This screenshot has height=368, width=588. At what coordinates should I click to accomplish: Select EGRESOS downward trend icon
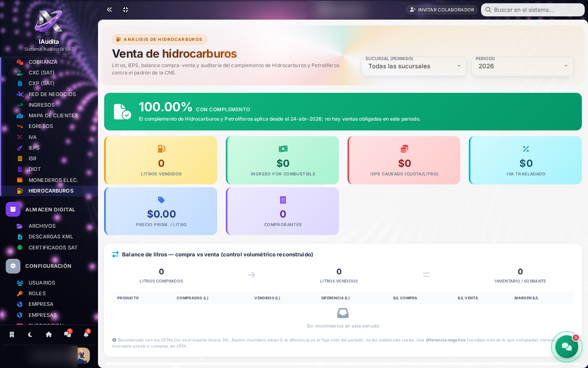20,126
